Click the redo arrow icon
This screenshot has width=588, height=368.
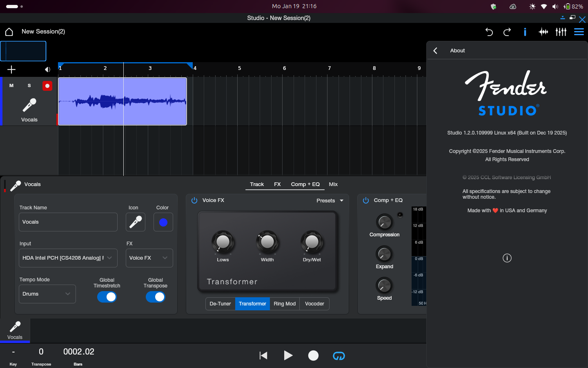[x=507, y=32]
